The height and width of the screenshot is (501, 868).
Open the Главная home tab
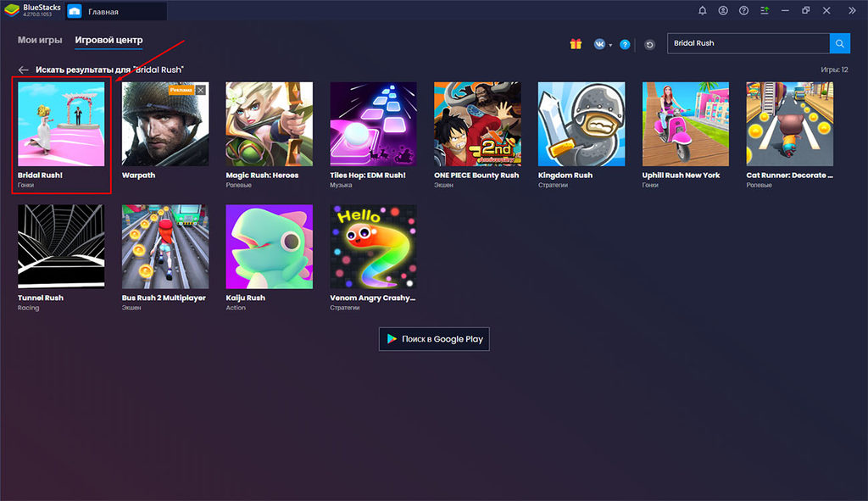[116, 11]
